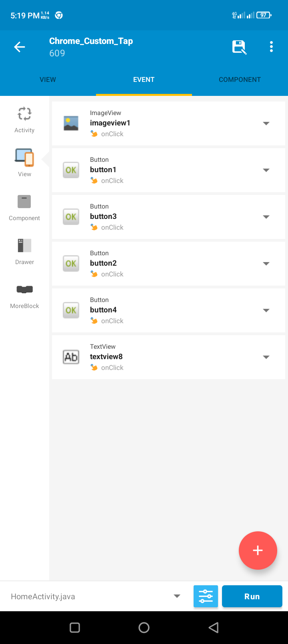Image resolution: width=288 pixels, height=644 pixels.
Task: Tap the red add event plus button
Action: point(258,551)
